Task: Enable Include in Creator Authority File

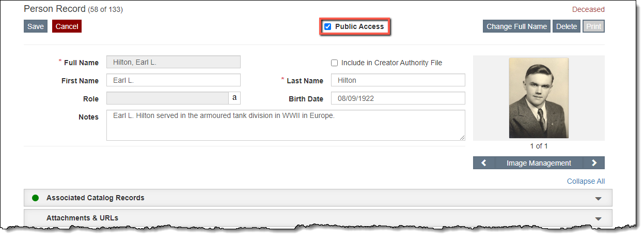Action: pos(335,63)
